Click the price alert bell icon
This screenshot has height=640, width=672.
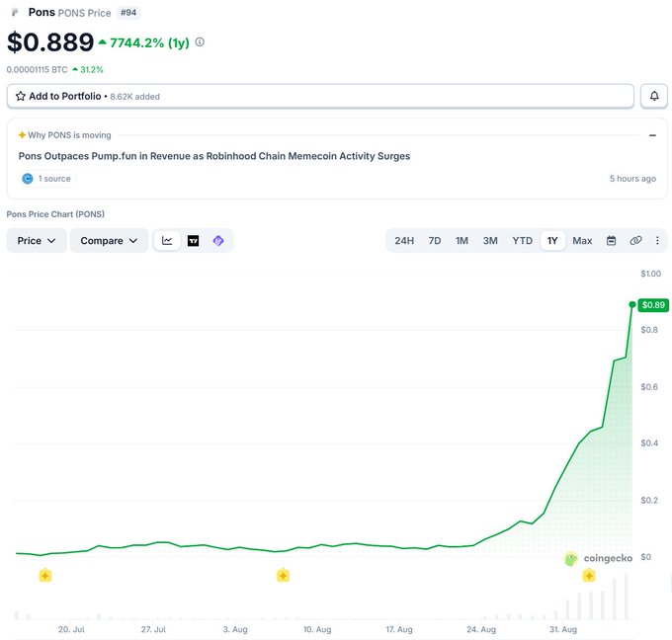point(654,96)
